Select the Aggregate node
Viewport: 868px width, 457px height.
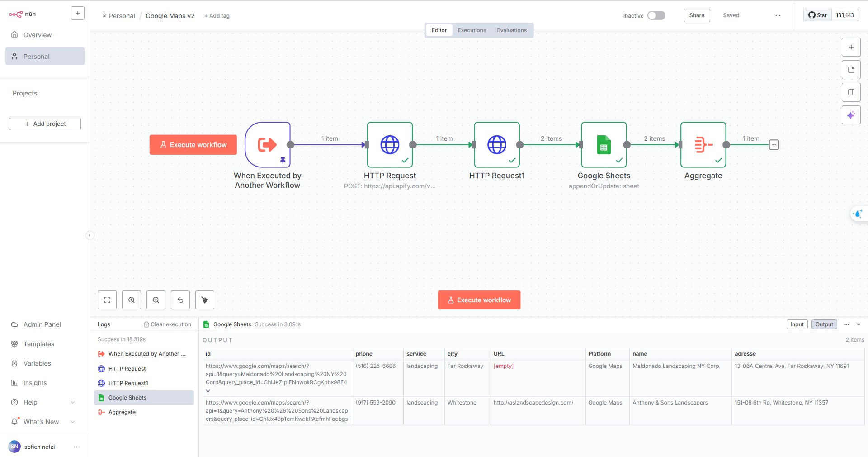[x=703, y=145]
